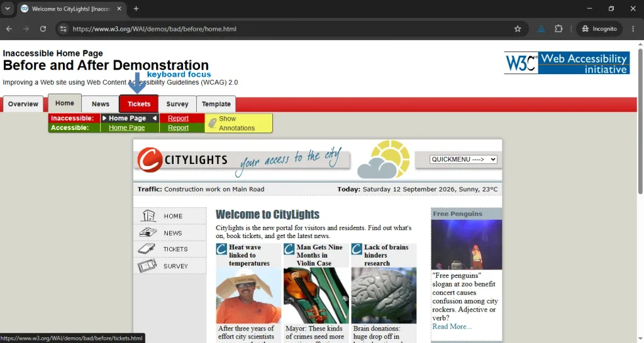Image resolution: width=644 pixels, height=343 pixels.
Task: Click the browser forward arrow
Action: click(x=26, y=29)
